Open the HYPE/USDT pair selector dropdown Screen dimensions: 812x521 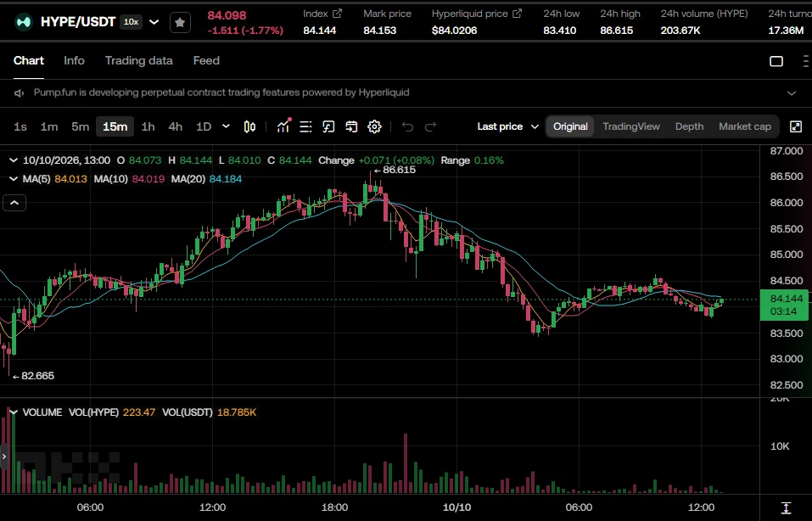coord(154,22)
